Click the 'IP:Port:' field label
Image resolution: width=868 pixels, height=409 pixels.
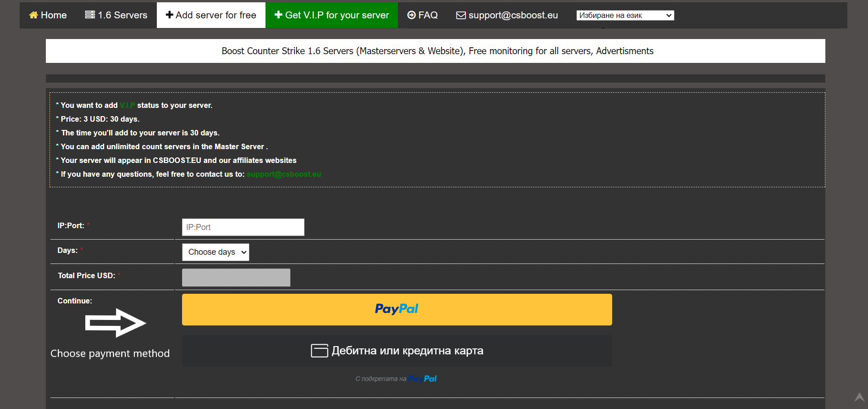coord(71,225)
